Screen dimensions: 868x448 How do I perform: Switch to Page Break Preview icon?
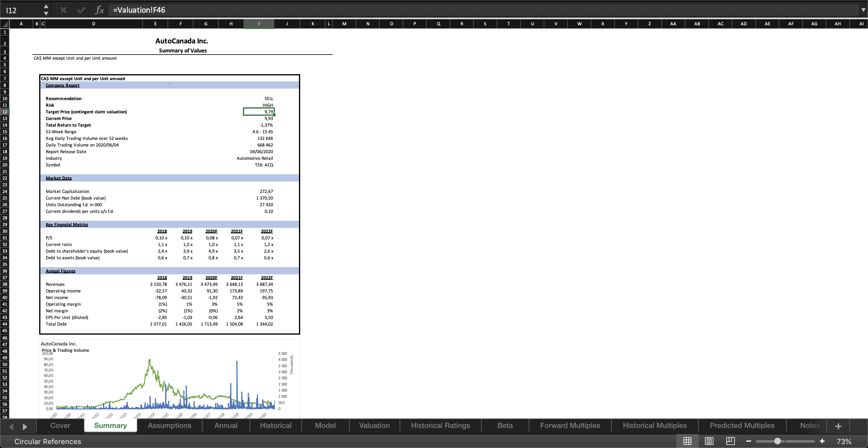click(x=730, y=441)
